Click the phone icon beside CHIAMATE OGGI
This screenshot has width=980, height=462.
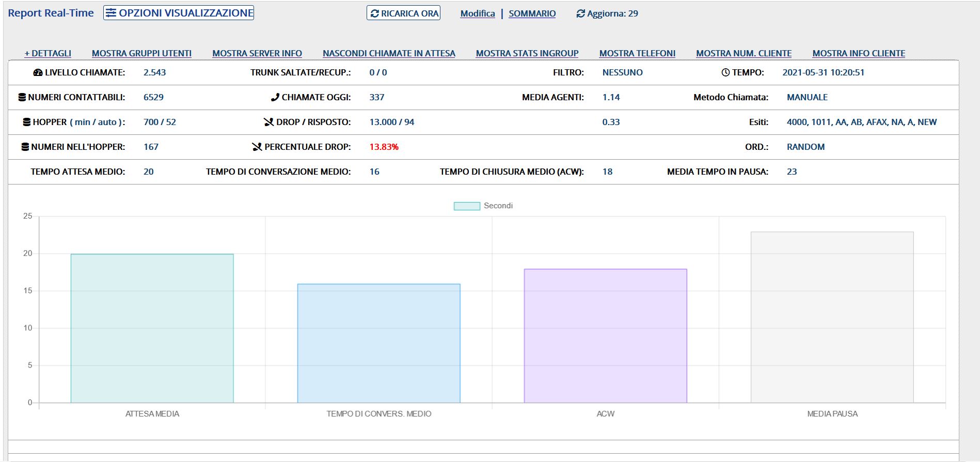[x=275, y=97]
